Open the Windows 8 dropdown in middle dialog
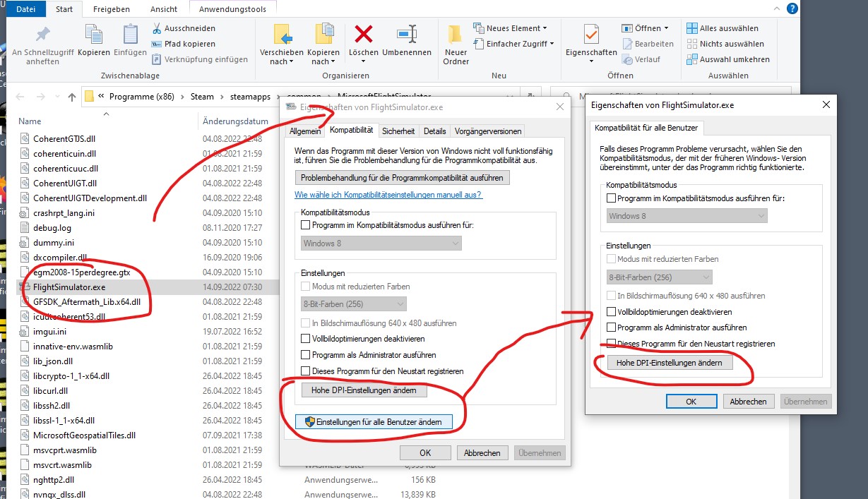 [x=381, y=244]
